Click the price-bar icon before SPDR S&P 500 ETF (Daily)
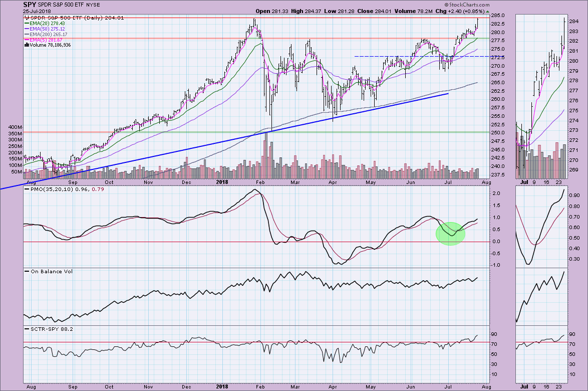 [27, 18]
